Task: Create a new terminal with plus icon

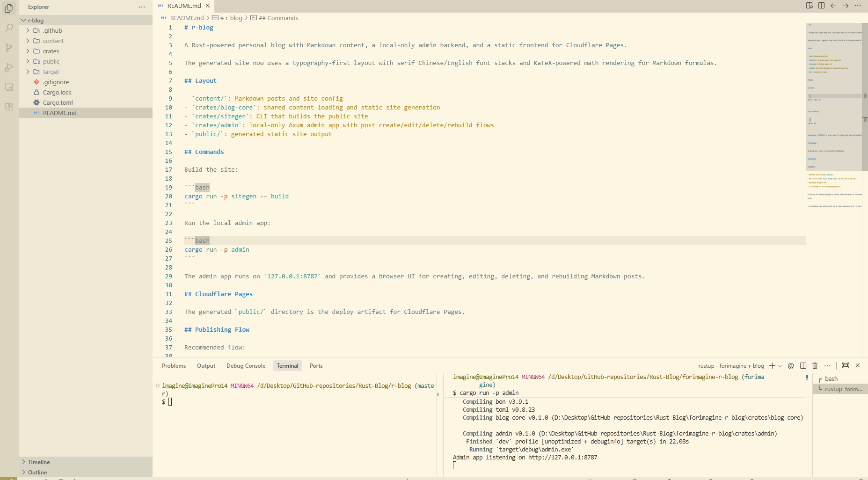Action: click(772, 366)
